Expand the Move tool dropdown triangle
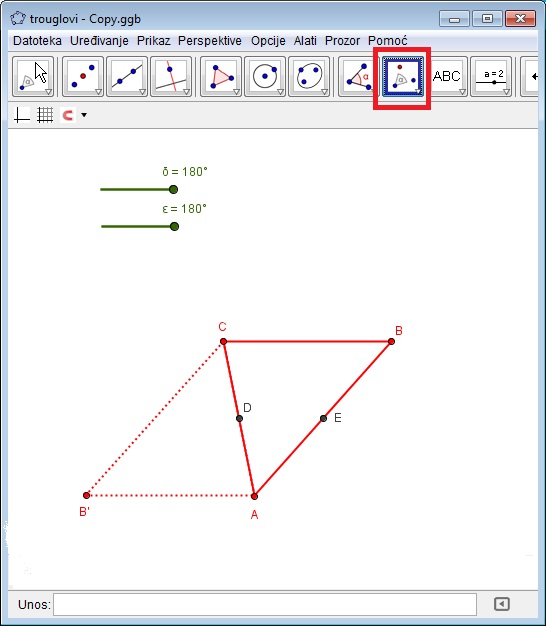Viewport: 546px width, 626px height. (x=48, y=92)
